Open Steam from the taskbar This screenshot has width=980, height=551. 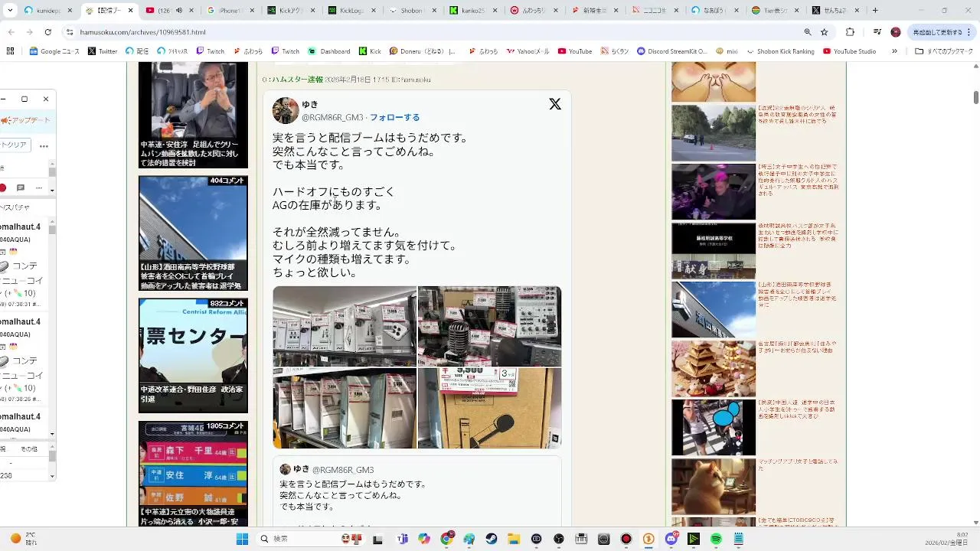pyautogui.click(x=492, y=539)
